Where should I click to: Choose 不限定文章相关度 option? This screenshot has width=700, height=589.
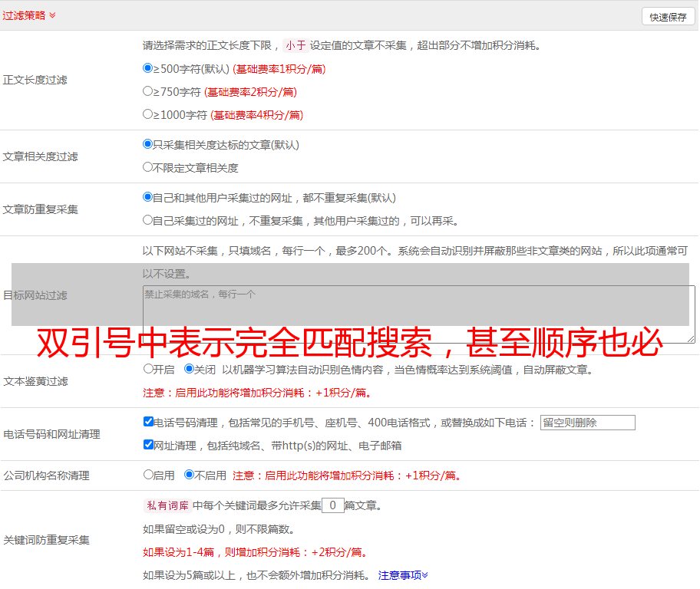pyautogui.click(x=148, y=167)
